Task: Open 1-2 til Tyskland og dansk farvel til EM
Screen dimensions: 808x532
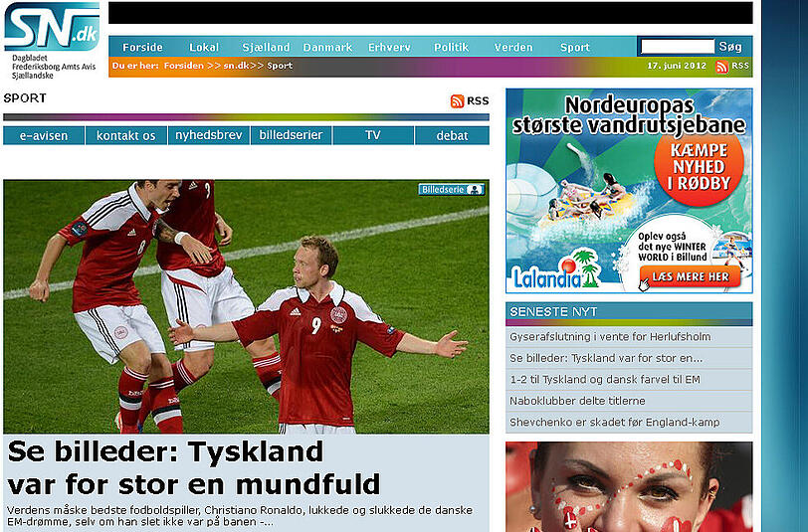Action: click(x=605, y=380)
